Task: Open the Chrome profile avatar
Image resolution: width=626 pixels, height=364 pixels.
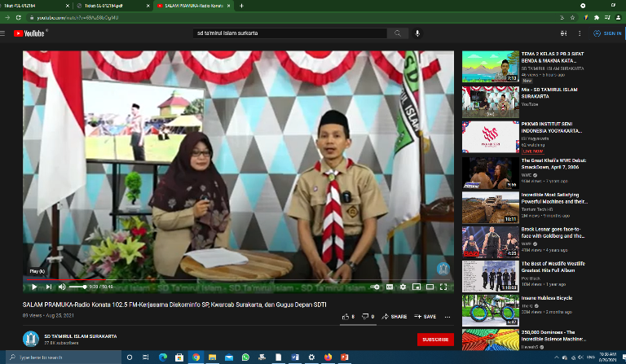Action: pos(619,18)
